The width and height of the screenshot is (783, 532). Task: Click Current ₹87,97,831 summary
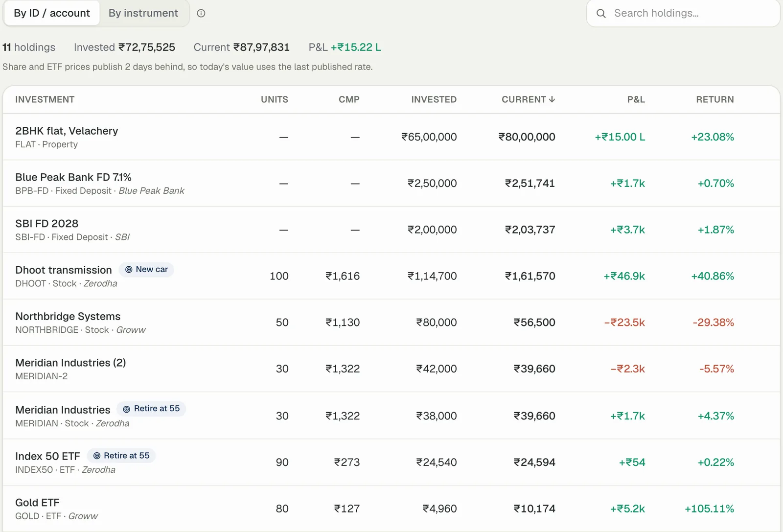click(242, 47)
